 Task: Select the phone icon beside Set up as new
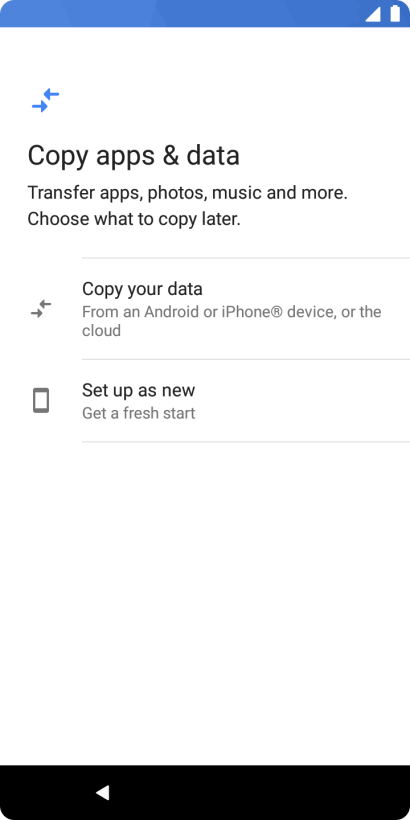41,401
